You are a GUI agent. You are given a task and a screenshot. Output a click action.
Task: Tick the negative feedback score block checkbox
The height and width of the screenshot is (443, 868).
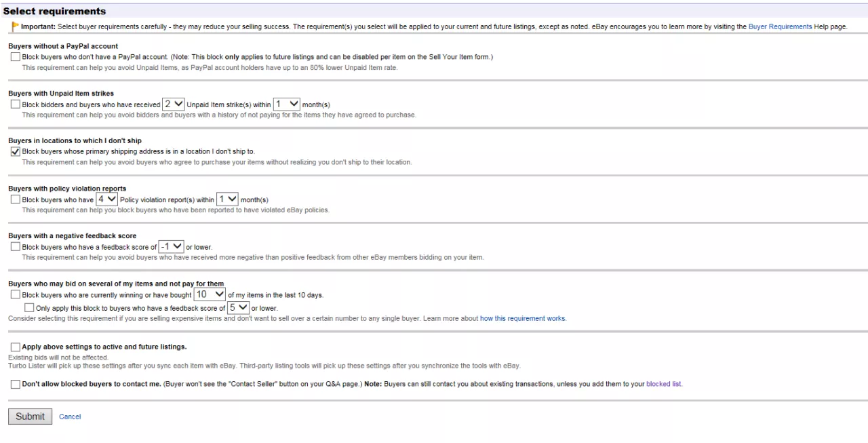(x=16, y=247)
